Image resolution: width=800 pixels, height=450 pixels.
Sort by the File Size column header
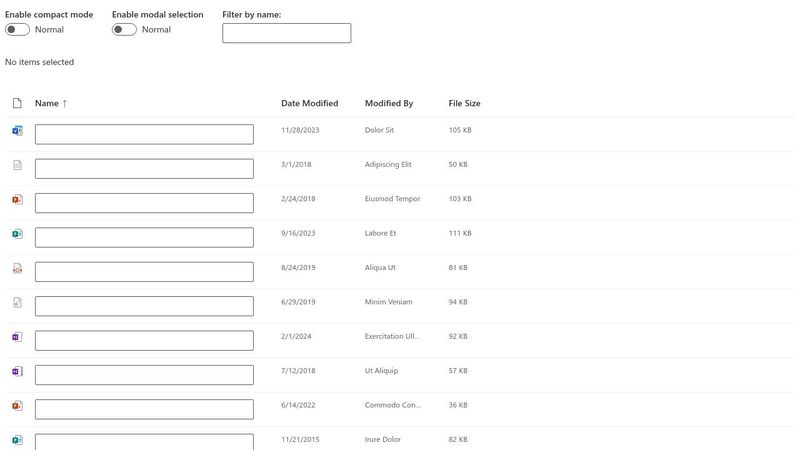coord(464,103)
